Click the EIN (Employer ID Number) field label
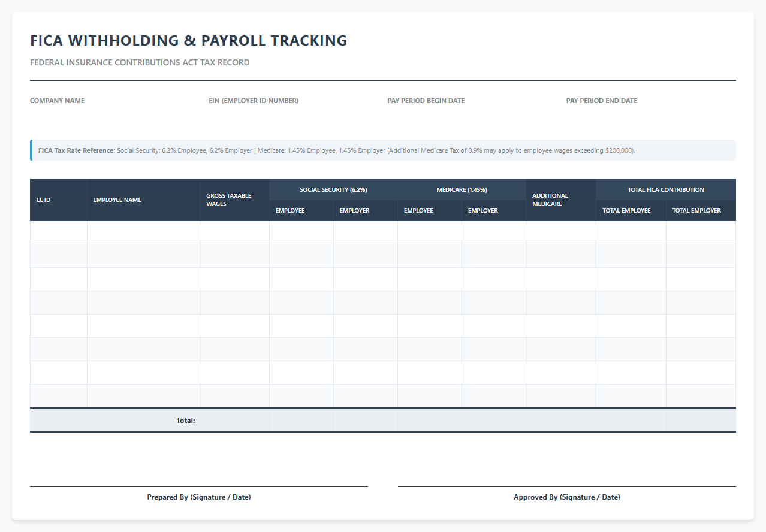Image resolution: width=766 pixels, height=532 pixels. point(254,101)
